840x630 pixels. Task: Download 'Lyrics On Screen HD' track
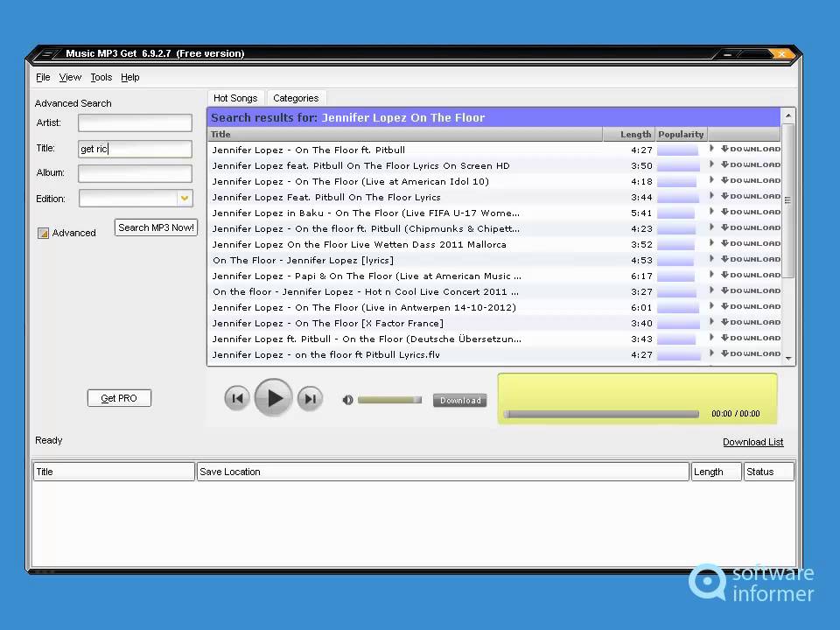coord(751,164)
